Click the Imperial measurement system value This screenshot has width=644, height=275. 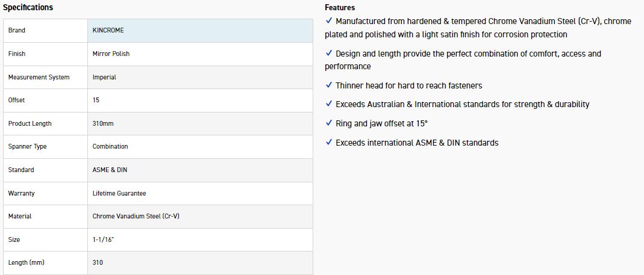click(x=104, y=77)
